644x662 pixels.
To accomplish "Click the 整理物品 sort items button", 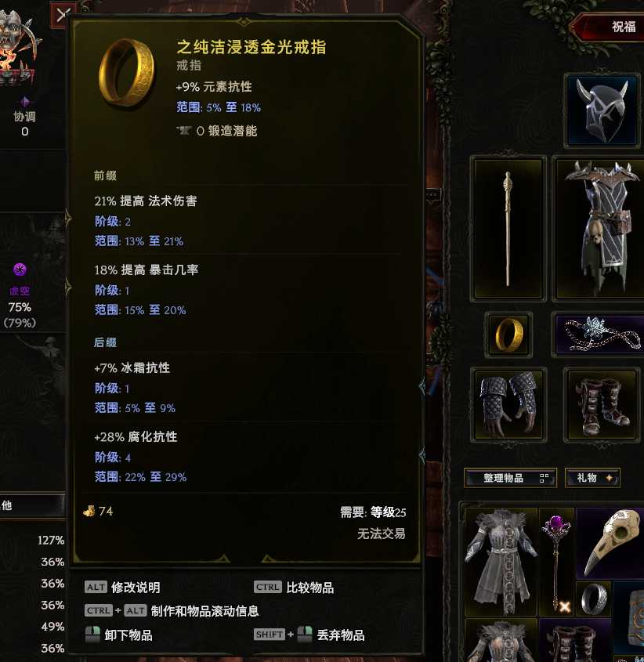I will [x=510, y=478].
